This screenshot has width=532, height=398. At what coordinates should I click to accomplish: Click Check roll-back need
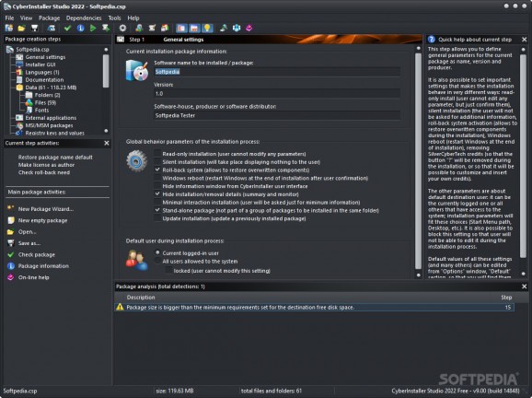point(44,172)
